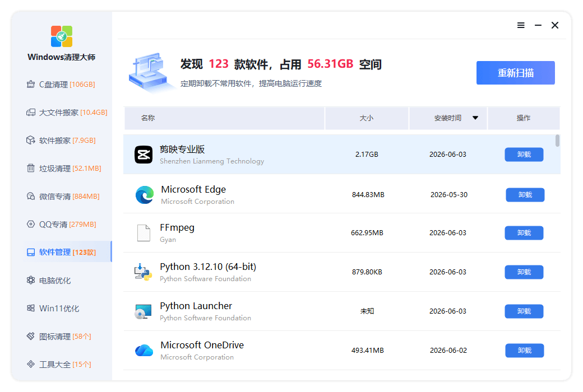Go to Win11优化 page
The height and width of the screenshot is (392, 583).
coord(53,309)
